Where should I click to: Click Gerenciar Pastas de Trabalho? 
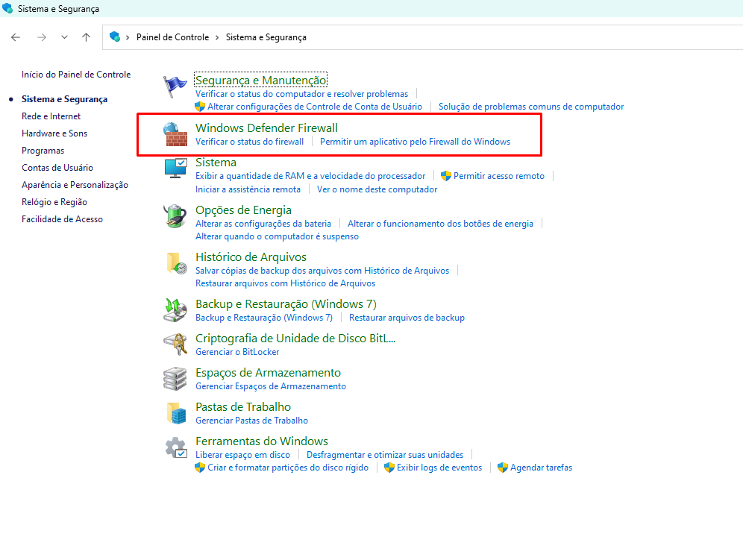(251, 421)
